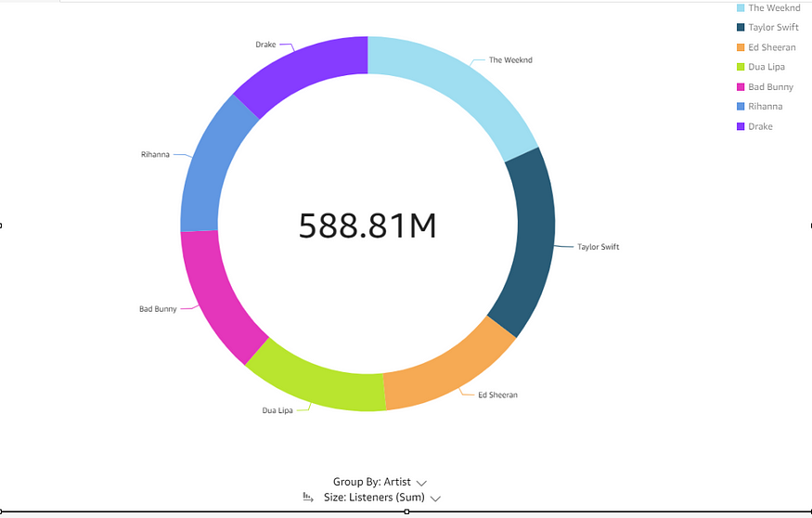This screenshot has height=518, width=812.
Task: Click The Weeknd light blue legend swatch
Action: pyautogui.click(x=741, y=7)
